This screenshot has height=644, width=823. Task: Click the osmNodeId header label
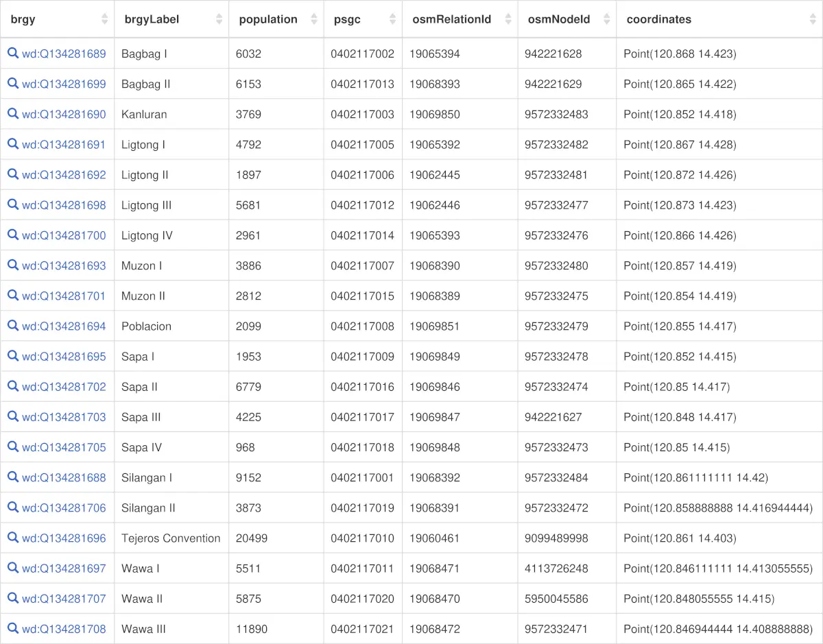pos(559,19)
